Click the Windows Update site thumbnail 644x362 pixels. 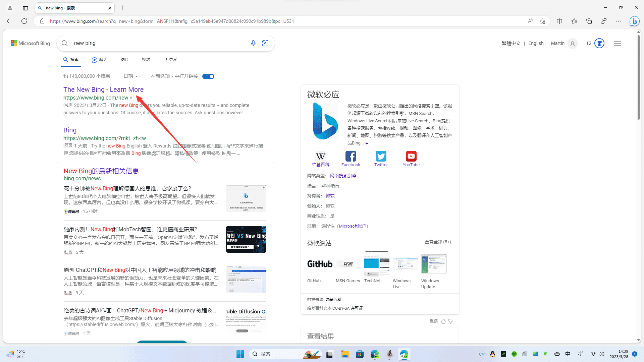(434, 264)
